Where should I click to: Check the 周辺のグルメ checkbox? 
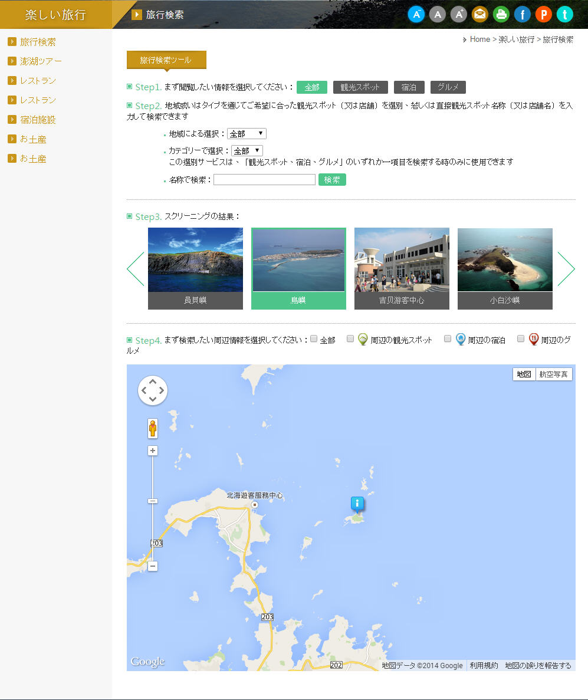tap(521, 339)
